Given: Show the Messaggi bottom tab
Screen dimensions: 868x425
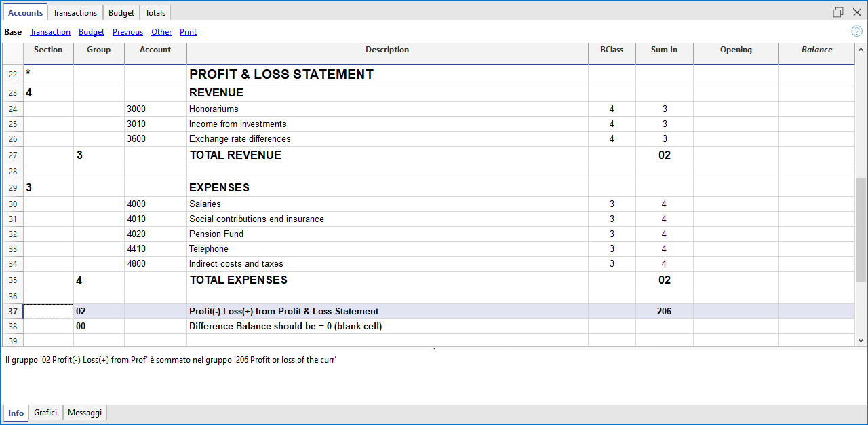Looking at the screenshot, I should 85,413.
